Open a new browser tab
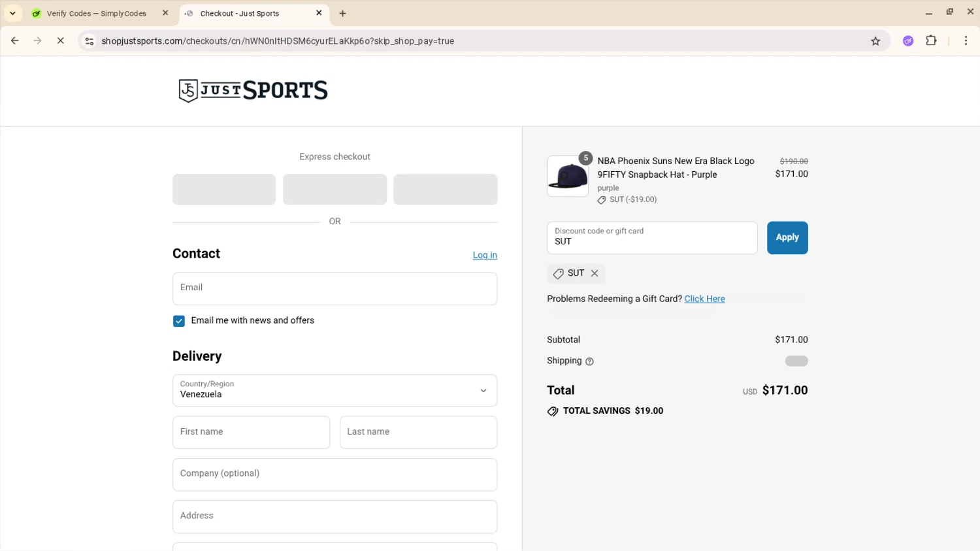Screen dimensions: 980x551 pyautogui.click(x=342, y=13)
